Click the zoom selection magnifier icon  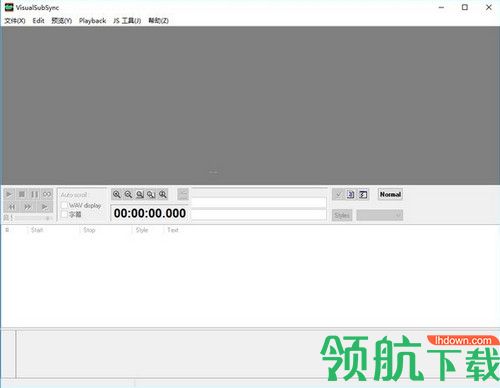(x=140, y=194)
